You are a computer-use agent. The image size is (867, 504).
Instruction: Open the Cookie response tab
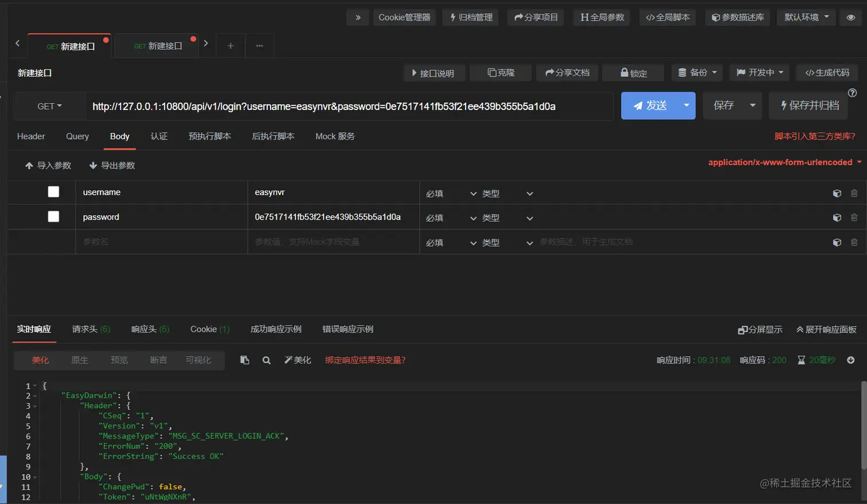tap(210, 329)
